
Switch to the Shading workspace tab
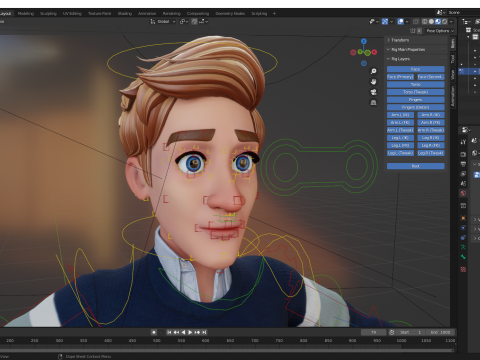pos(125,13)
